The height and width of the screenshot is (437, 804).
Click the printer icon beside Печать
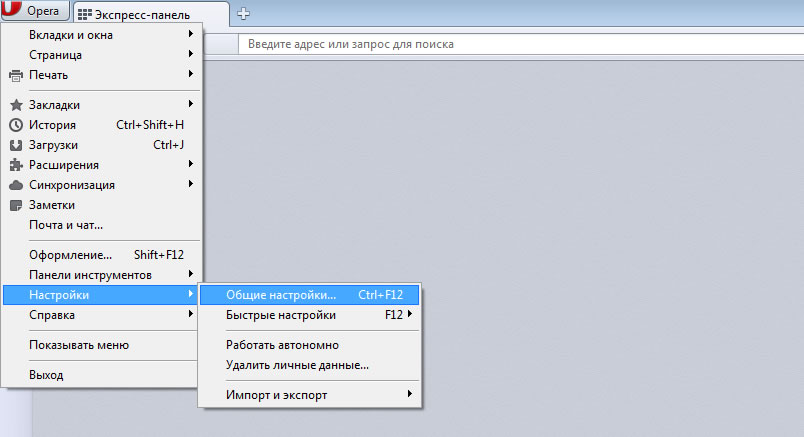pyautogui.click(x=16, y=75)
